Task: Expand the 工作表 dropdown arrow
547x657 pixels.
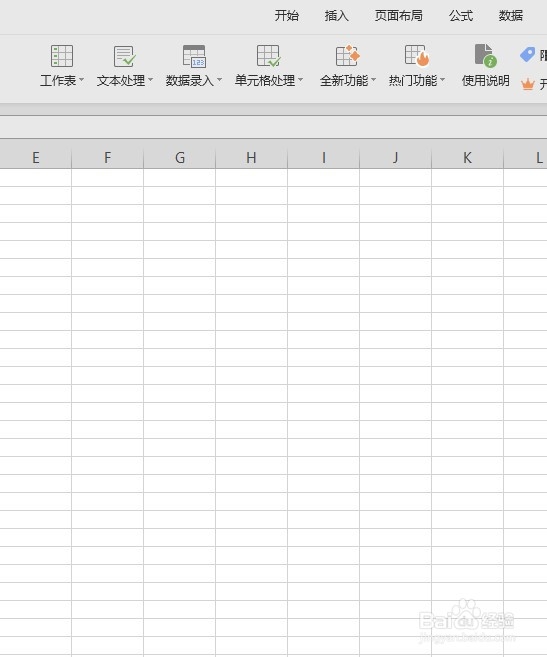Action: click(81, 80)
